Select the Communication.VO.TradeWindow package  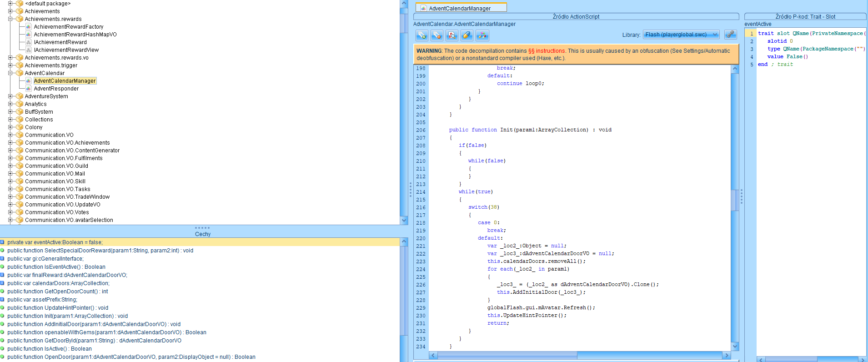click(x=67, y=196)
